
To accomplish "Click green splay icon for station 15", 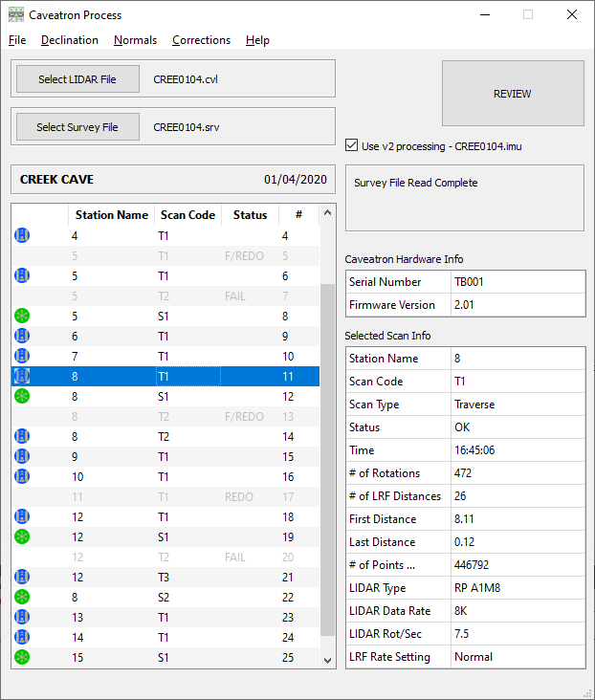I will [x=22, y=657].
